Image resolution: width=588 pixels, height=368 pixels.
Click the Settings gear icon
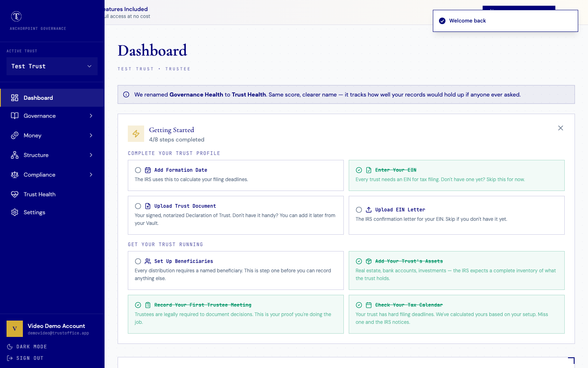[x=15, y=212]
